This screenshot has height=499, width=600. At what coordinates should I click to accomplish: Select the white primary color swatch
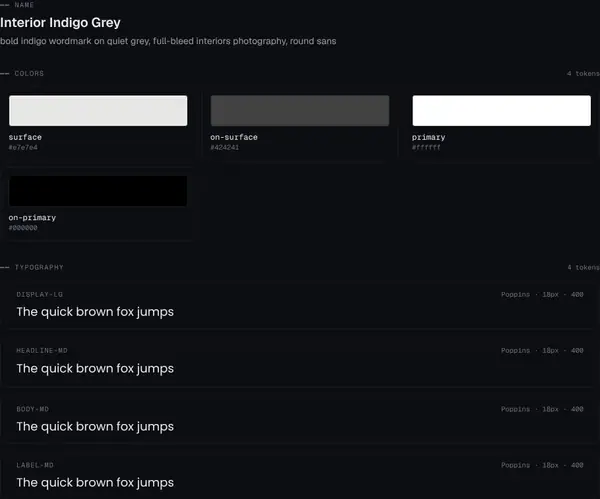click(501, 111)
